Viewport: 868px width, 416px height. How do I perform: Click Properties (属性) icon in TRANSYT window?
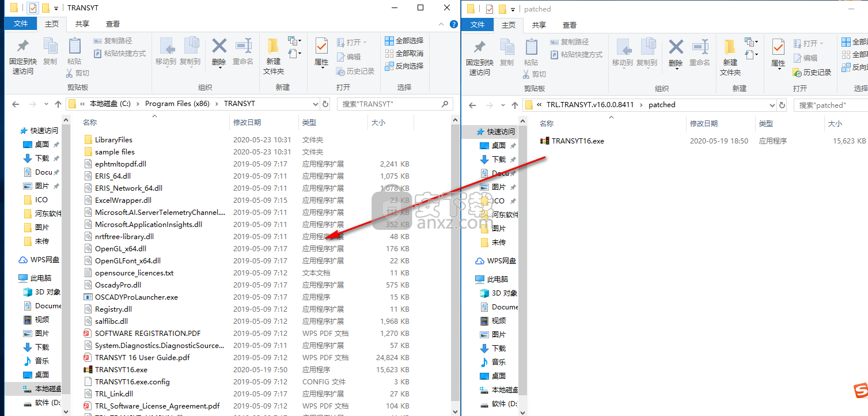(x=321, y=52)
